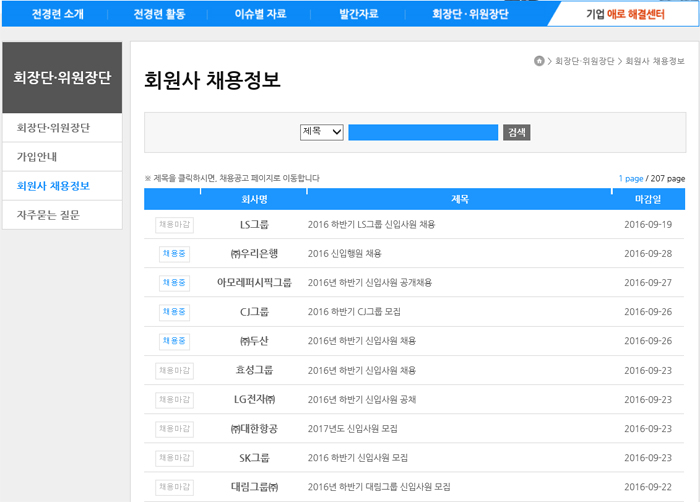Viewport: 700px width, 502px height.
Task: Select 자주묻는 질문 in the sidebar
Action: click(48, 215)
